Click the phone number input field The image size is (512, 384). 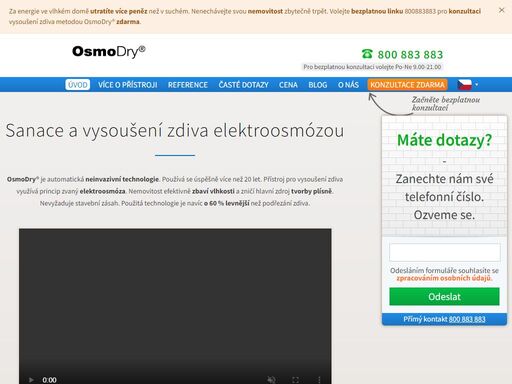point(444,252)
